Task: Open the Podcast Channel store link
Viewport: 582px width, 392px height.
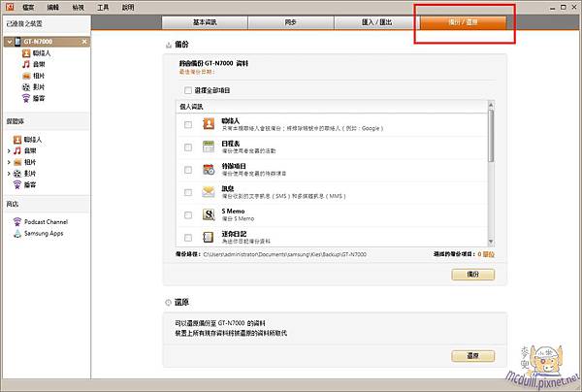Action: [46, 221]
